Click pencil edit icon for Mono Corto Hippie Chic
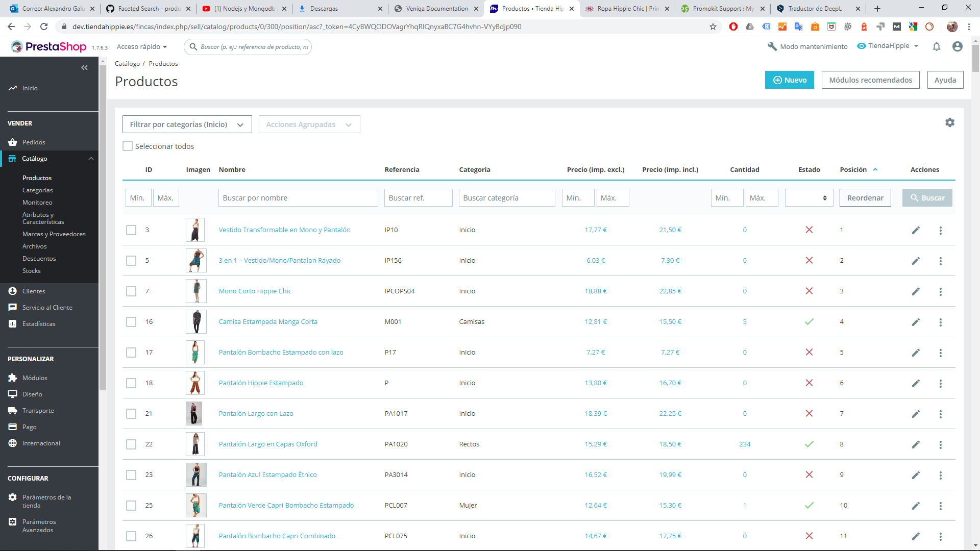 pyautogui.click(x=916, y=291)
